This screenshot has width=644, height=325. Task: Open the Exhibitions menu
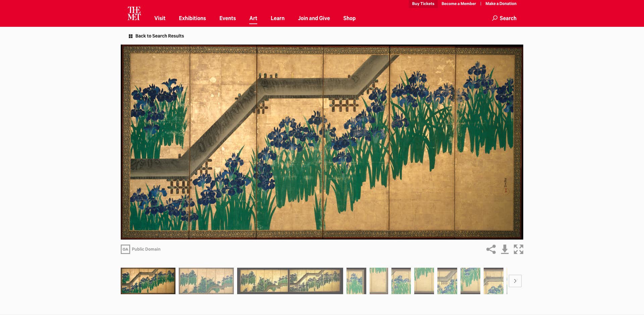point(192,18)
